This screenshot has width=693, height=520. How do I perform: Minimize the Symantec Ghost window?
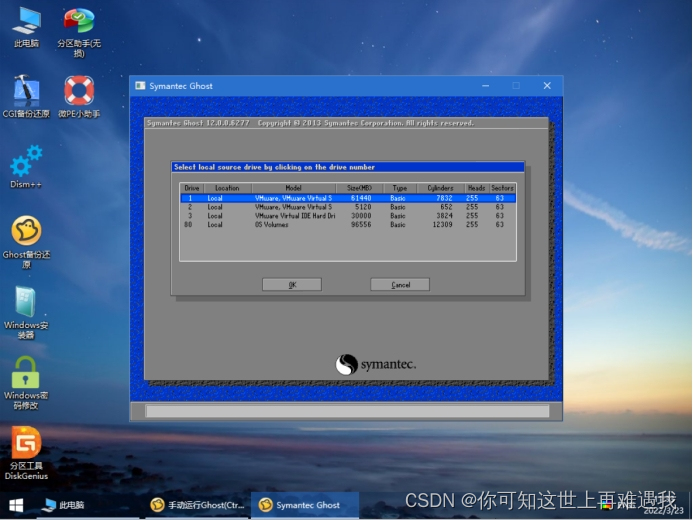tap(485, 86)
